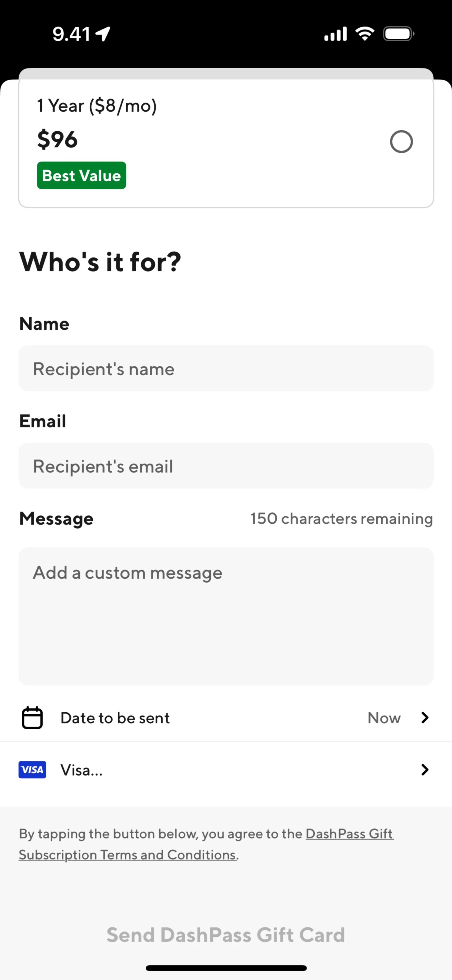Tap the home indicator bar at bottom
Viewport: 452px width, 980px height.
tap(226, 968)
